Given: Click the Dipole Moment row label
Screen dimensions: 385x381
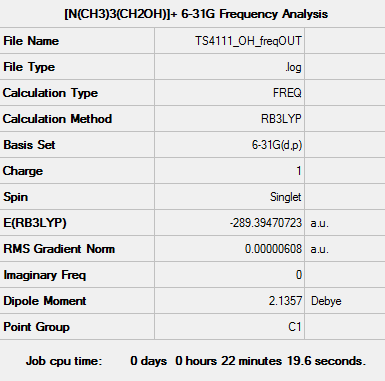Looking at the screenshot, I should (45, 301).
